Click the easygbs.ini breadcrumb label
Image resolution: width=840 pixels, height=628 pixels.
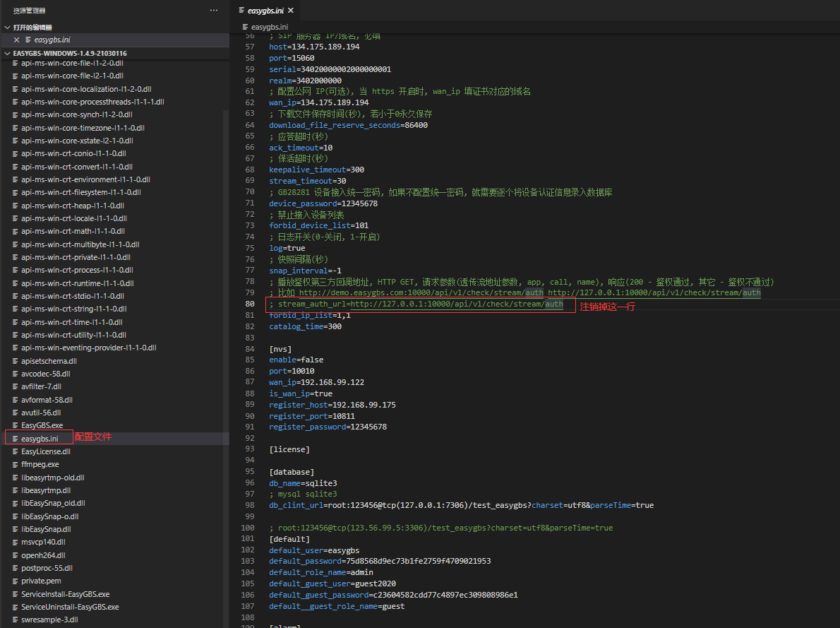tap(270, 27)
